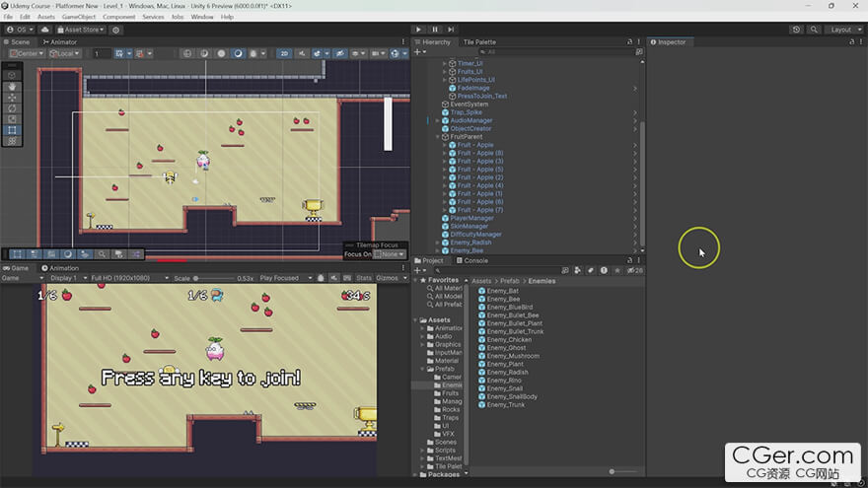868x488 pixels.
Task: Click the Project search by type icon
Action: [x=577, y=270]
